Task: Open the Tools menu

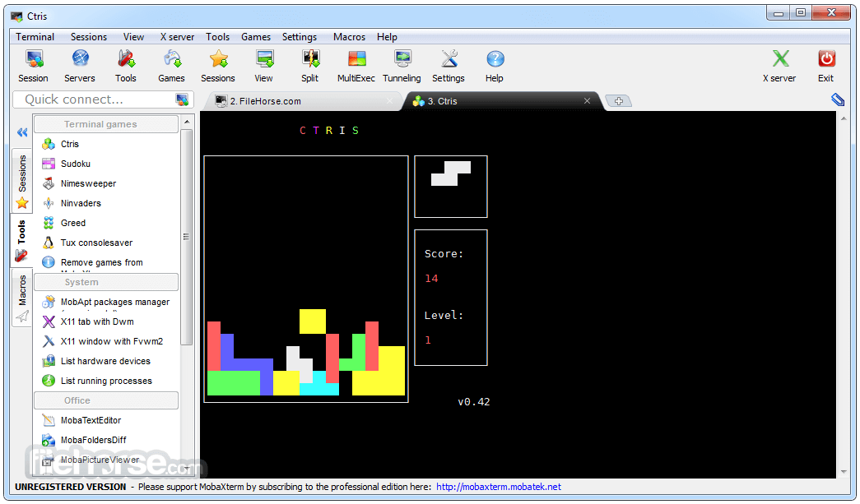Action: pyautogui.click(x=217, y=37)
